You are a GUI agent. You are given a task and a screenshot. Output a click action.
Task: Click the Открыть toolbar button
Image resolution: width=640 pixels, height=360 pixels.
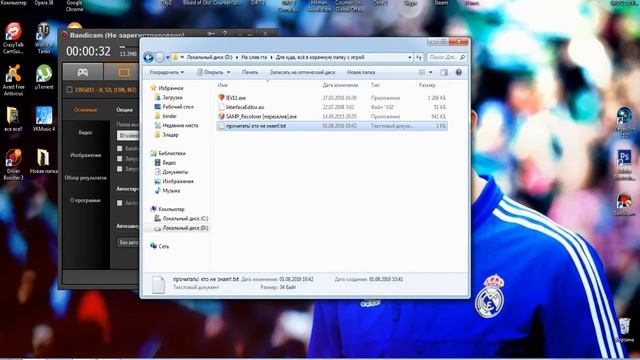[210, 72]
